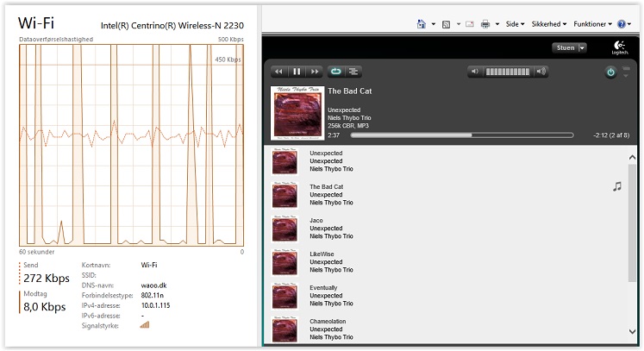Image resolution: width=644 pixels, height=351 pixels.
Task: Skip to the next track
Action: [314, 72]
